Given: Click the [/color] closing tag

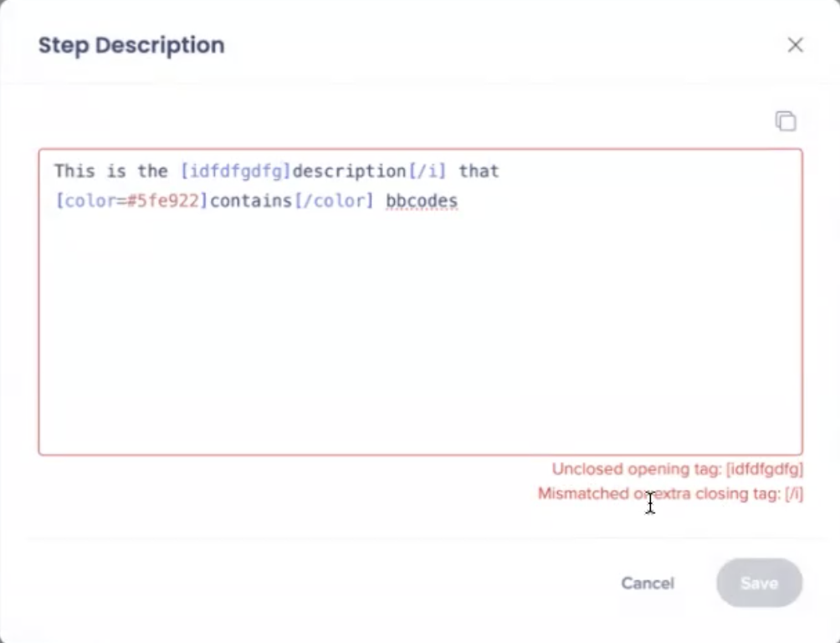Looking at the screenshot, I should point(334,202).
